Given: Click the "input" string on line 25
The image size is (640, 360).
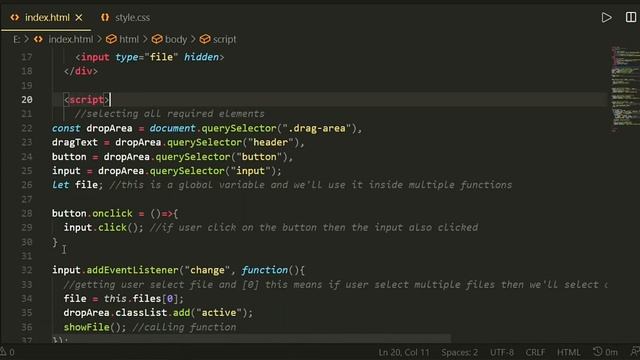Looking at the screenshot, I should coord(251,171).
